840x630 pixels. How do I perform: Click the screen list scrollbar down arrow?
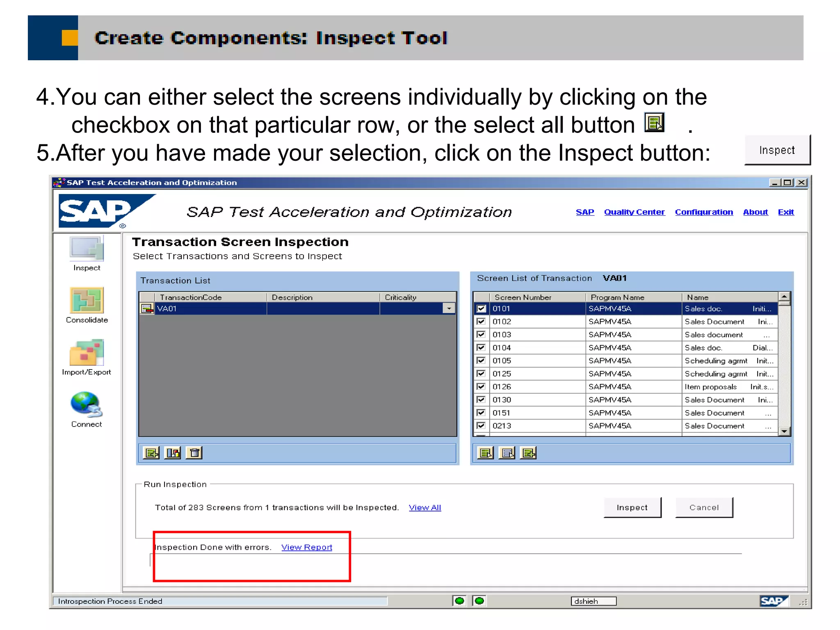point(784,431)
